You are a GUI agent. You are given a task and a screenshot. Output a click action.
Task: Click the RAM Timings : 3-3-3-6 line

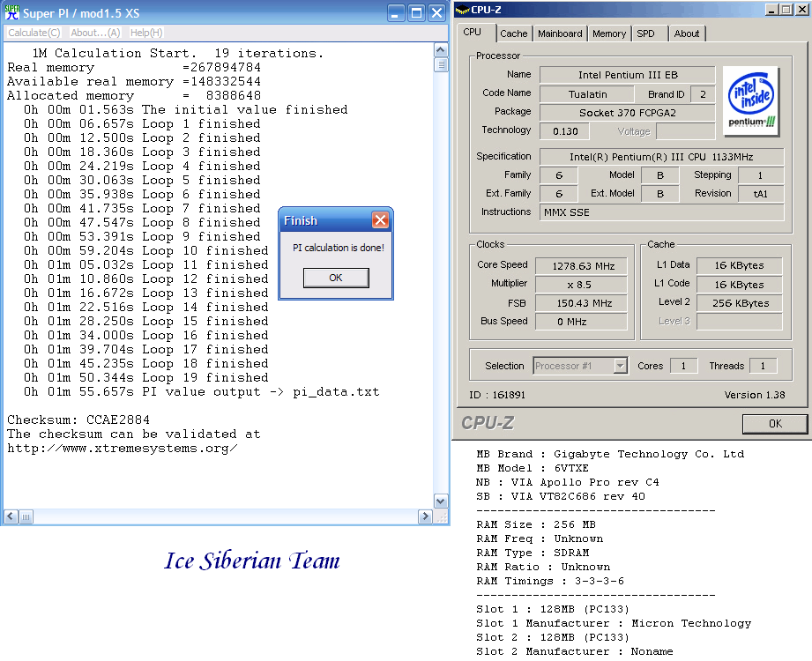click(x=550, y=581)
